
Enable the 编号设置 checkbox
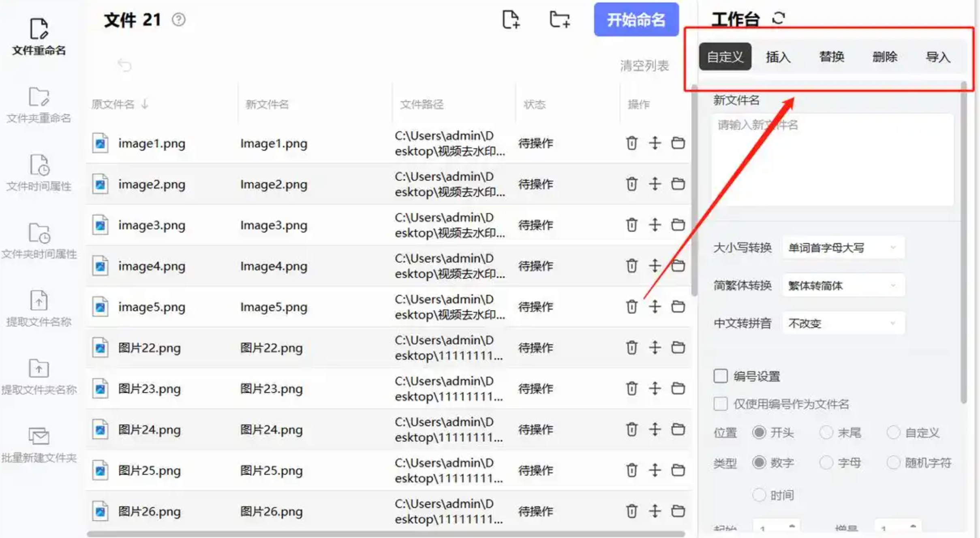[721, 376]
